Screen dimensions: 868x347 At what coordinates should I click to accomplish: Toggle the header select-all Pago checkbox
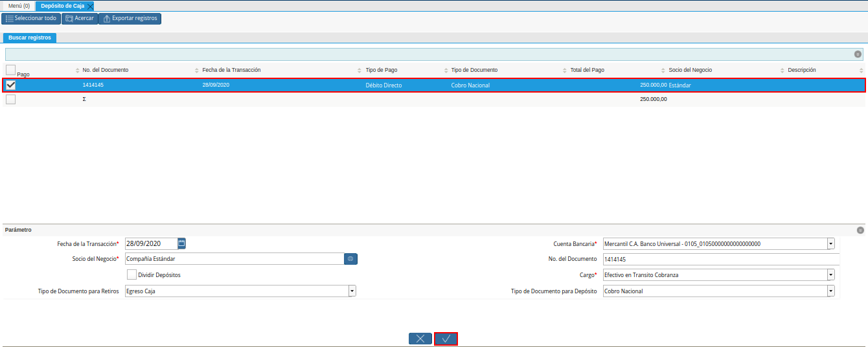point(10,70)
